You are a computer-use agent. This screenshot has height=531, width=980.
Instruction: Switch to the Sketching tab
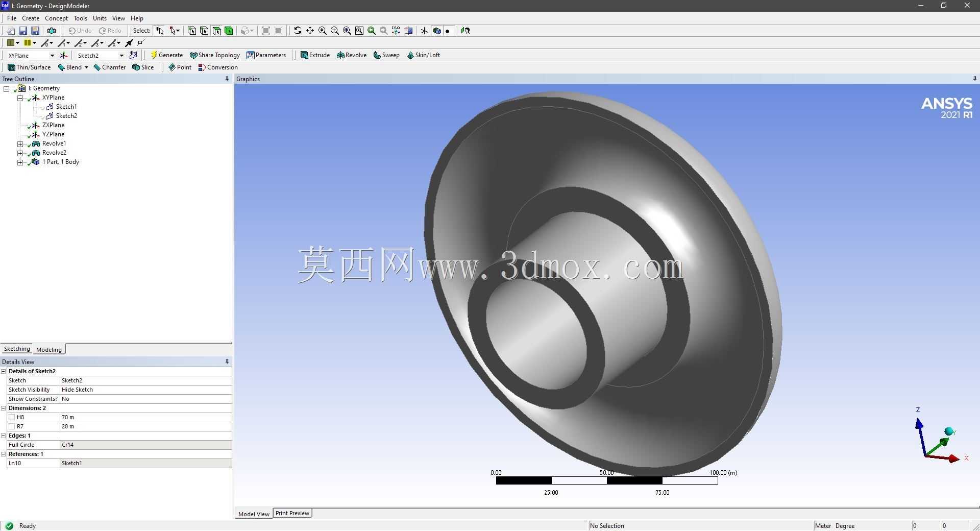pyautogui.click(x=17, y=349)
